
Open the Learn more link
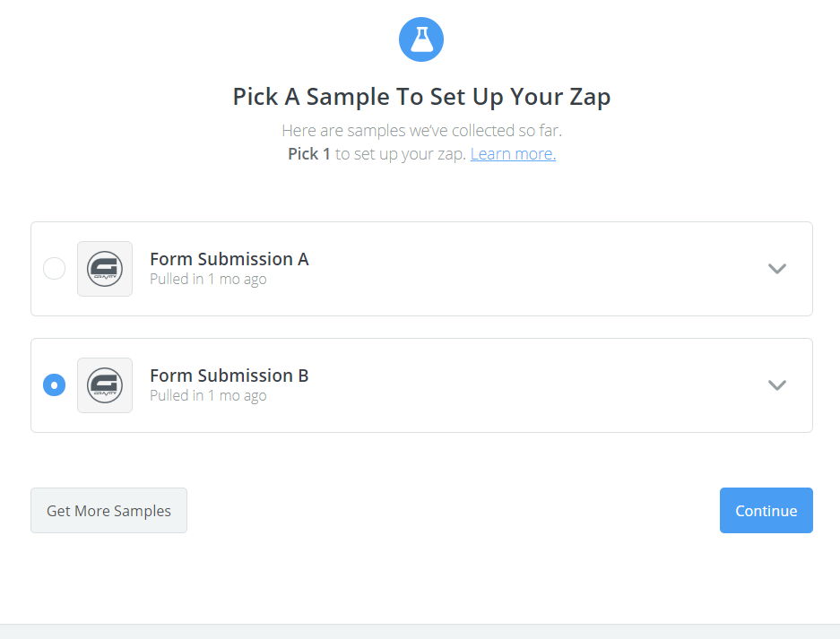(x=513, y=154)
